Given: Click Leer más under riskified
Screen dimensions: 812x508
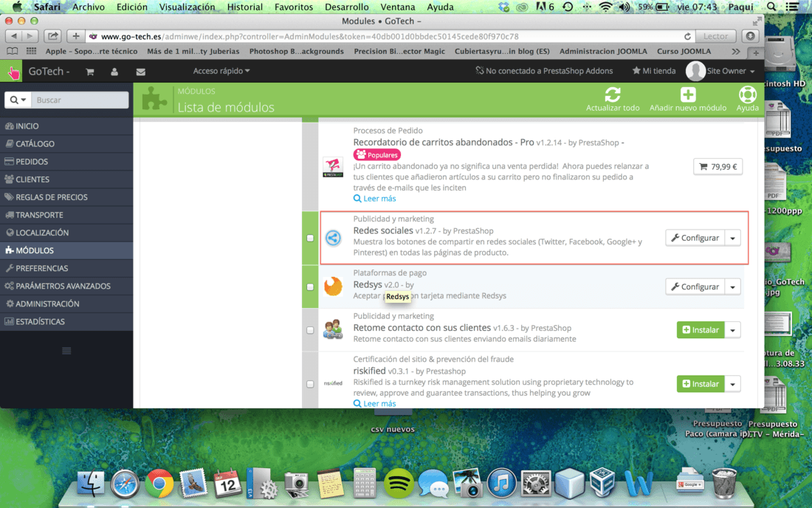Looking at the screenshot, I should (x=374, y=403).
